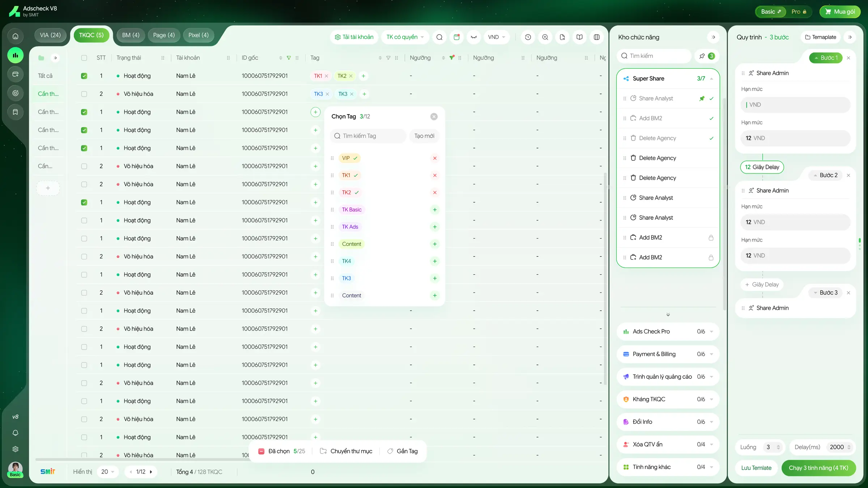Switch to the BM (4) tab
This screenshot has width=868, height=488.
click(131, 35)
